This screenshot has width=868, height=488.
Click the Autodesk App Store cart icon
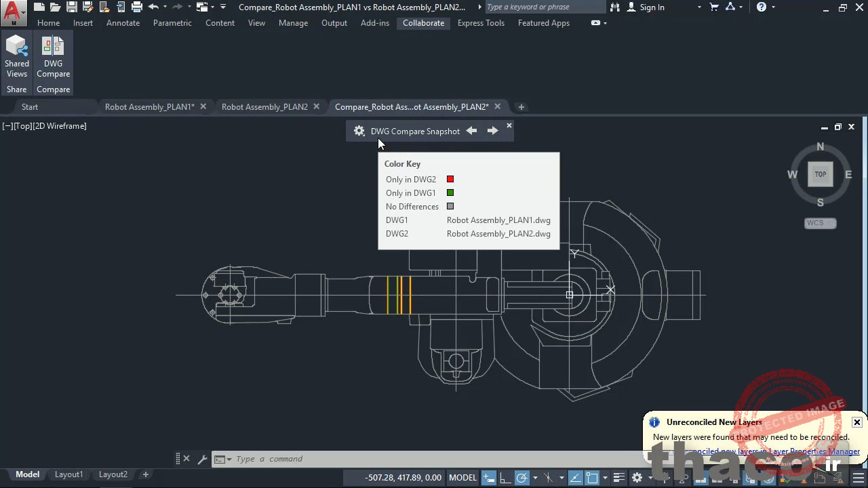tap(714, 7)
